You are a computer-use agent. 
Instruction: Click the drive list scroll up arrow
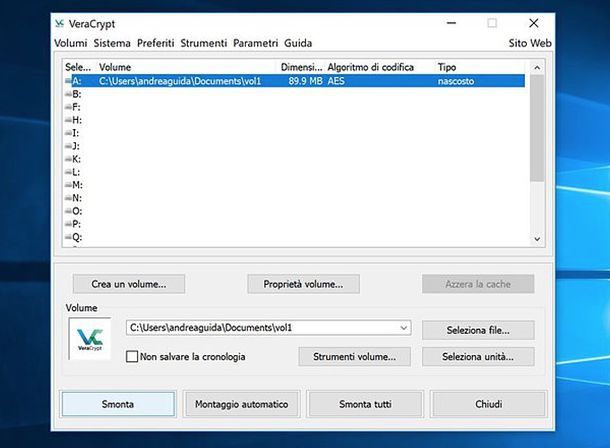(537, 68)
